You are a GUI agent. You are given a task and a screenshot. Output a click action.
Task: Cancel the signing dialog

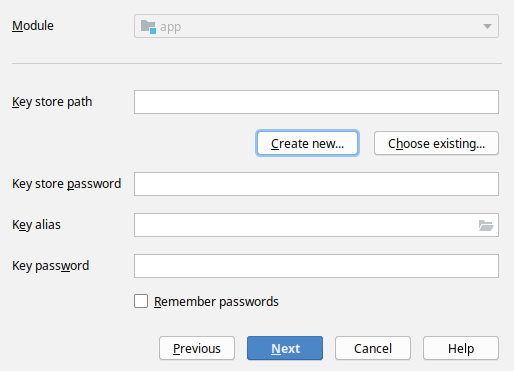(373, 348)
